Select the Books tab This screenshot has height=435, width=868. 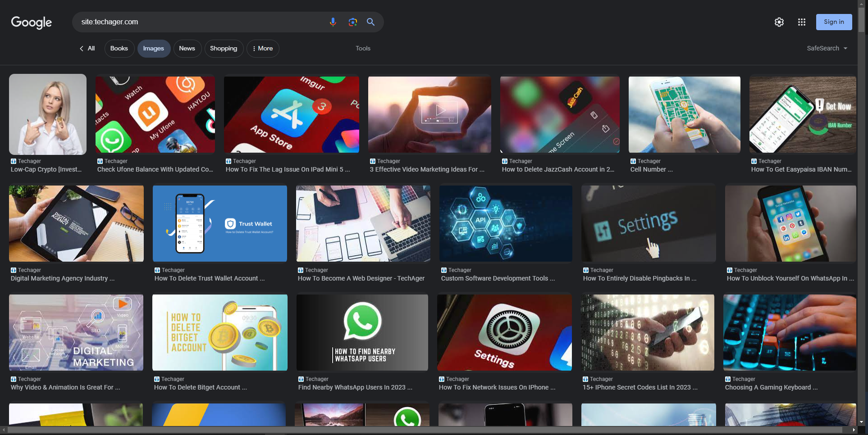coord(119,49)
